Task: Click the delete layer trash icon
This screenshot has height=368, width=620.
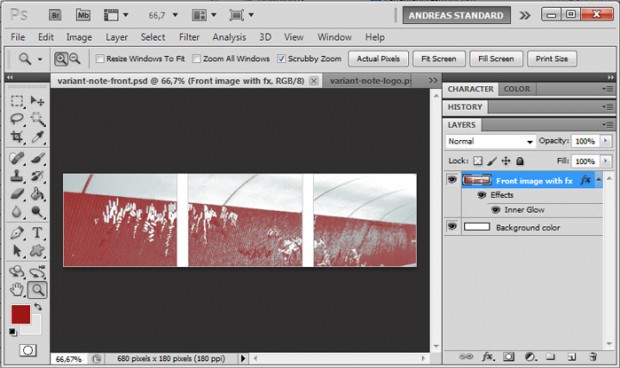Action: pyautogui.click(x=592, y=357)
